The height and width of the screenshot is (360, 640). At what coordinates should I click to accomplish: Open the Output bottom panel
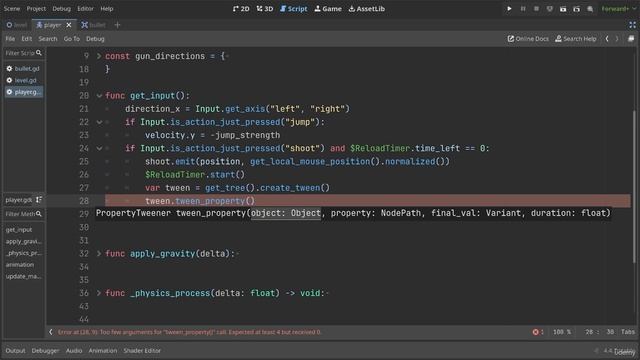[x=16, y=351]
